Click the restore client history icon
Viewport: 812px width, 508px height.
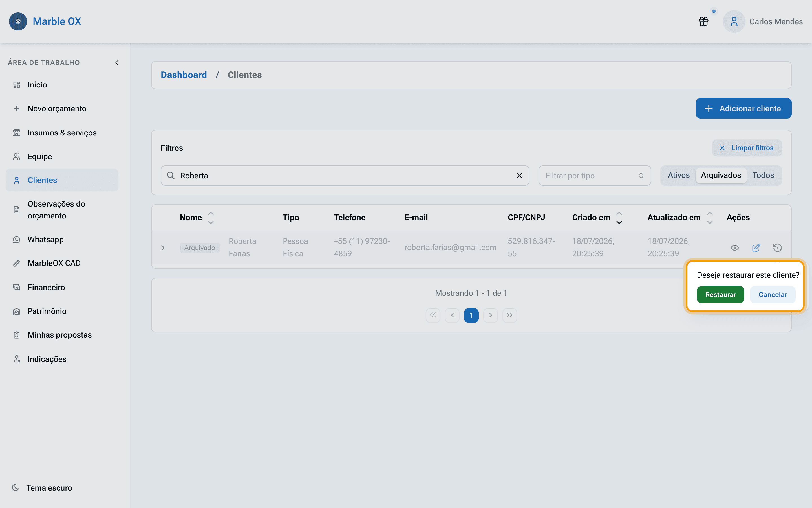[x=777, y=248]
